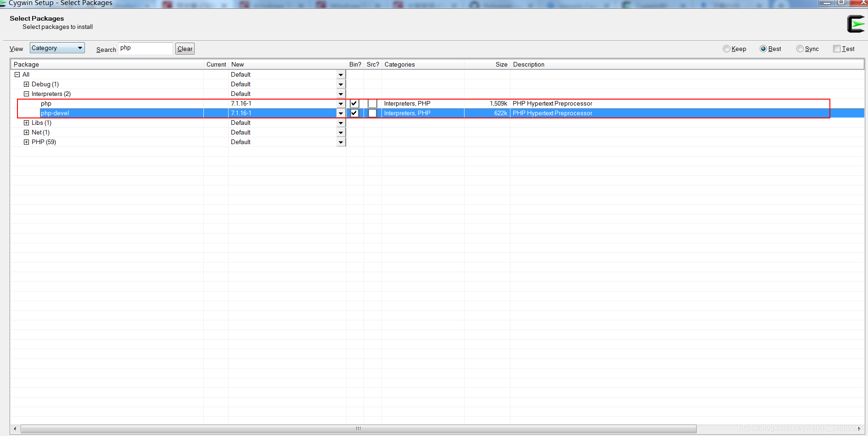Viewport: 868px width, 436px height.
Task: Select the php-devel package row name
Action: pyautogui.click(x=55, y=113)
